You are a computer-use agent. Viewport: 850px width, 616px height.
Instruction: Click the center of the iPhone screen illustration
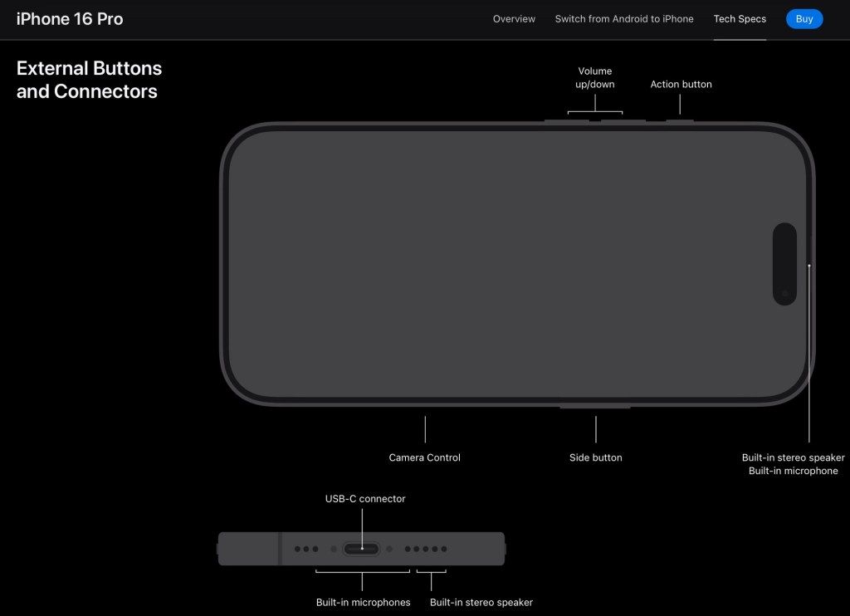(x=516, y=263)
